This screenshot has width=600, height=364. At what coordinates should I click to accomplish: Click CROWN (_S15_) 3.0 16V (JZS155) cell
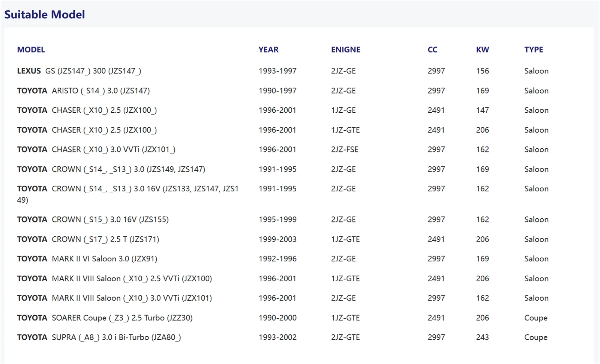pos(93,219)
